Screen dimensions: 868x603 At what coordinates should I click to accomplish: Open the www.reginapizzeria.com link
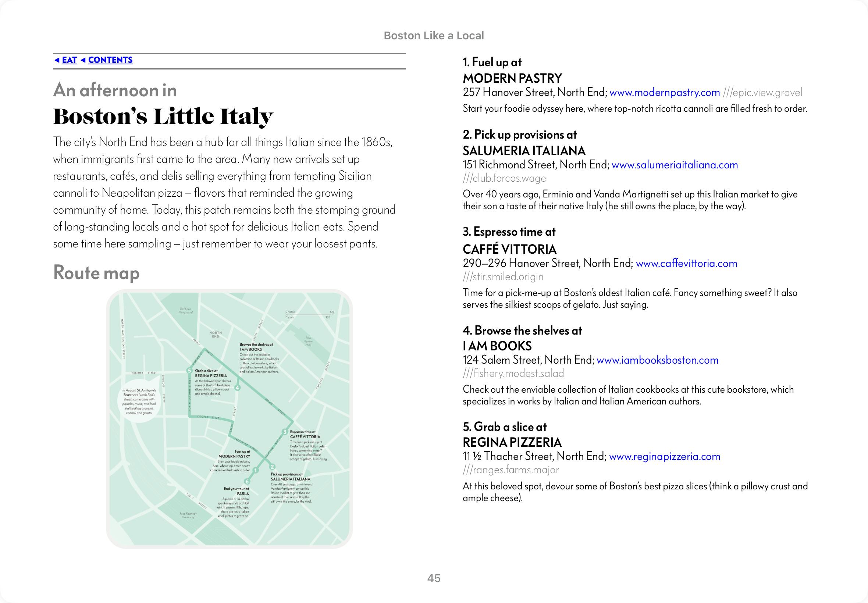tap(664, 456)
